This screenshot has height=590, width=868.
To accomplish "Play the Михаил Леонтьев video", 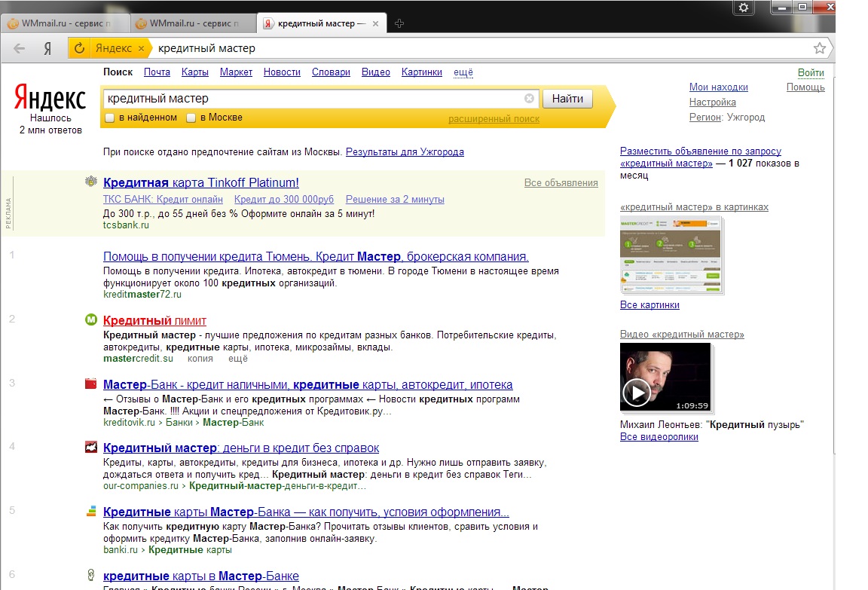I will click(x=637, y=393).
